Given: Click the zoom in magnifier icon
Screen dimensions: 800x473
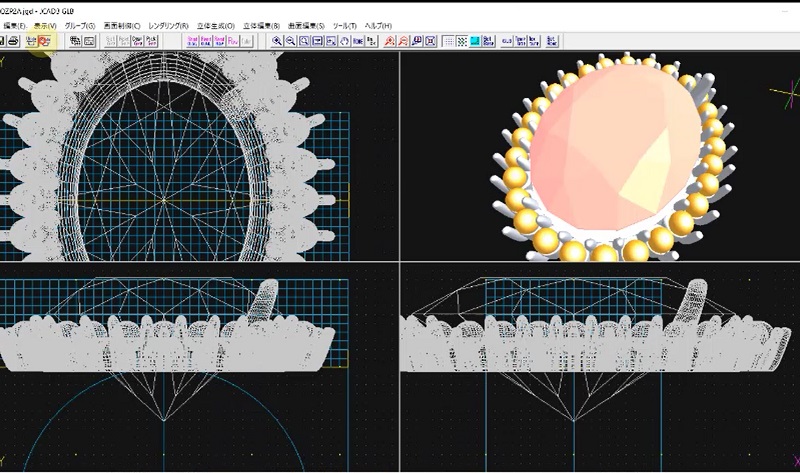Looking at the screenshot, I should click(x=277, y=41).
